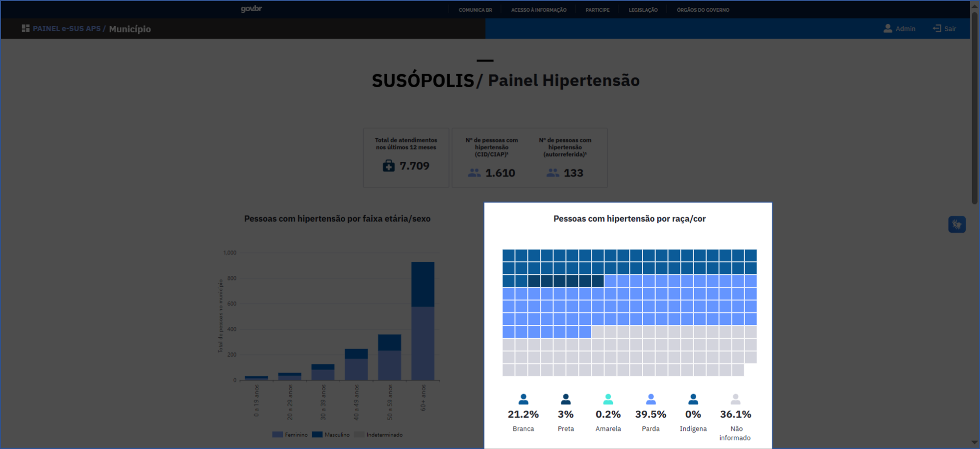This screenshot has height=449, width=980.
Task: Click the Sair logout icon
Action: point(937,28)
